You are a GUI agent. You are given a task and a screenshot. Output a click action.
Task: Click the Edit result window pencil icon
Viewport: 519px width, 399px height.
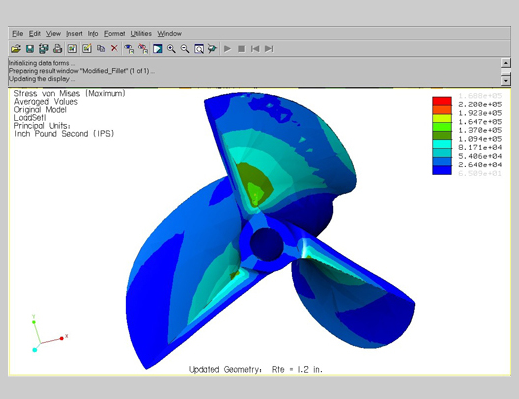click(87, 49)
